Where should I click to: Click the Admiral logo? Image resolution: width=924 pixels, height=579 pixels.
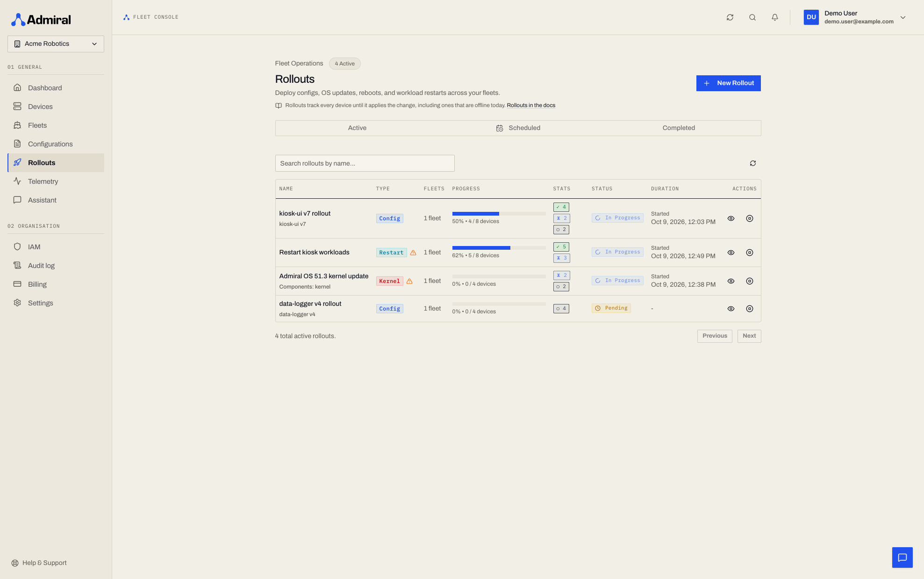pos(41,20)
